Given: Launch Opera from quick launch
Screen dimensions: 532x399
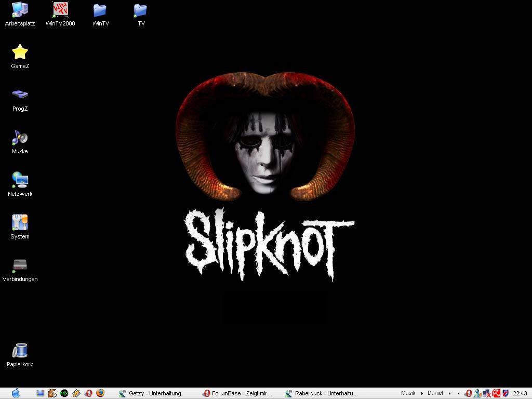Looking at the screenshot, I should coord(88,393).
